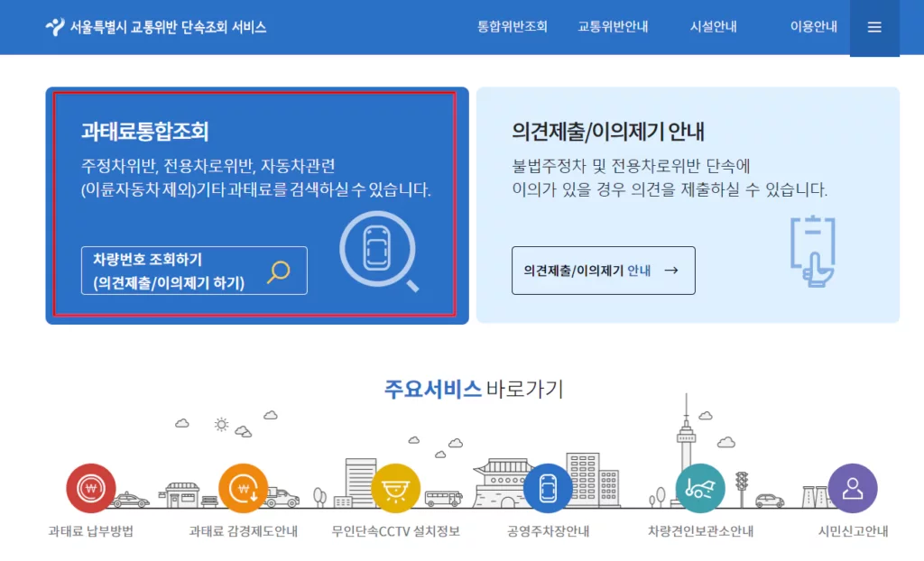The width and height of the screenshot is (924, 561).
Task: Open the hamburger menu in the header
Action: click(x=873, y=27)
